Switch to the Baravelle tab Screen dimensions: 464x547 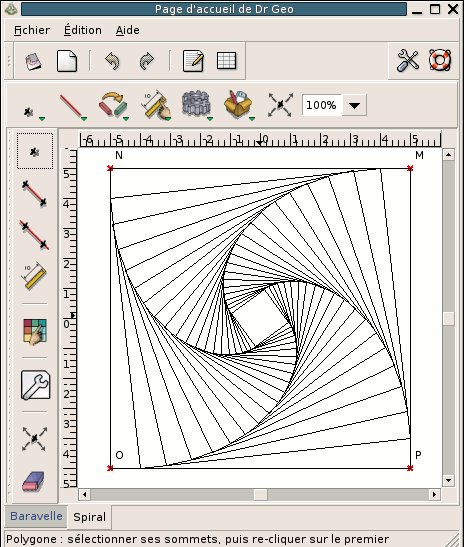point(36,516)
